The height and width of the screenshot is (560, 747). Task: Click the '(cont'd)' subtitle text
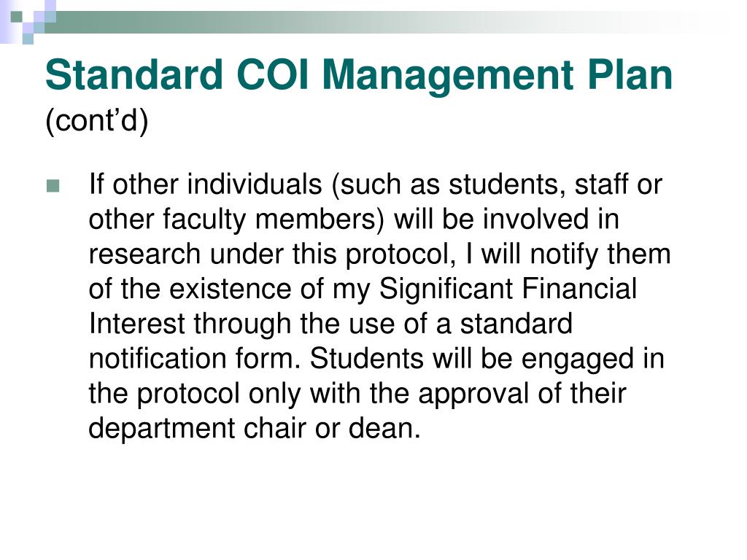tap(97, 121)
